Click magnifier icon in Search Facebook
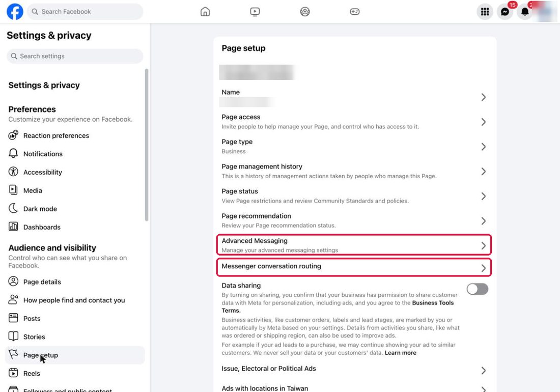 [35, 11]
